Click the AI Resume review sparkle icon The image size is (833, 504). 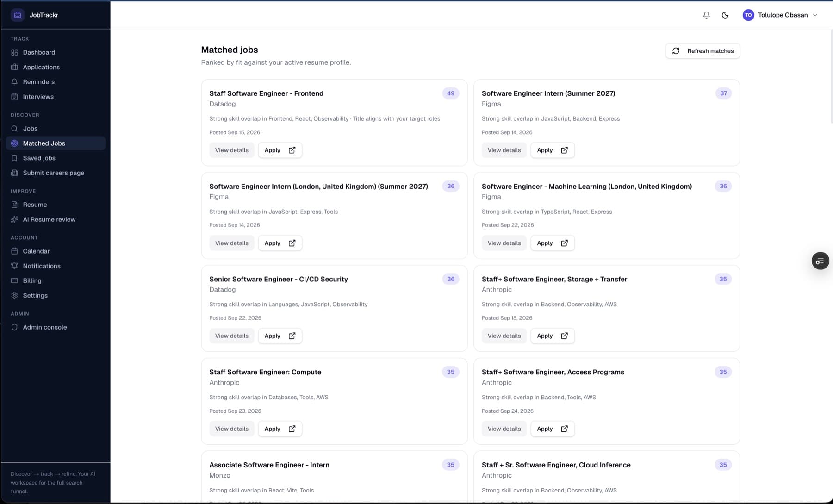tap(14, 219)
